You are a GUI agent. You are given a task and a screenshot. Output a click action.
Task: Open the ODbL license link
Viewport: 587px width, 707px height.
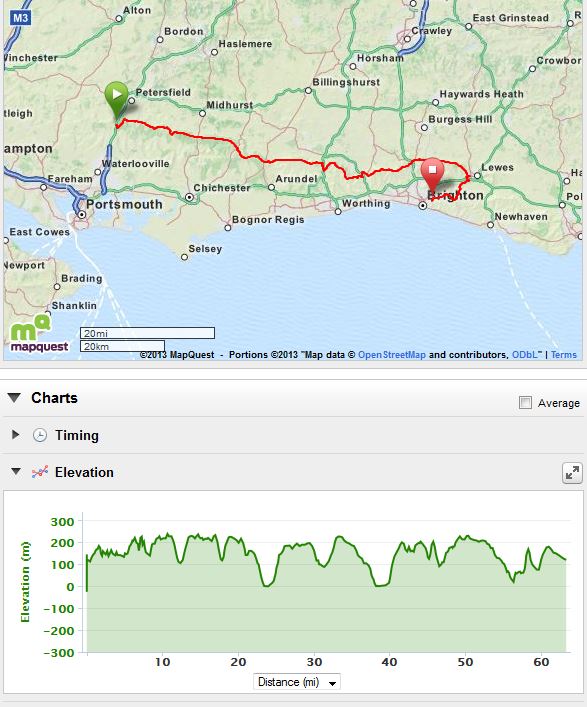[x=525, y=355]
